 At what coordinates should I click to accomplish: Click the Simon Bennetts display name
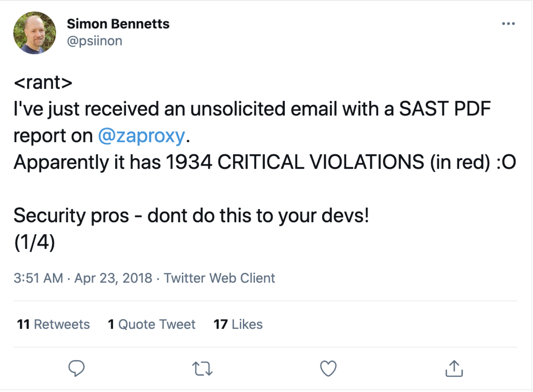pos(118,24)
